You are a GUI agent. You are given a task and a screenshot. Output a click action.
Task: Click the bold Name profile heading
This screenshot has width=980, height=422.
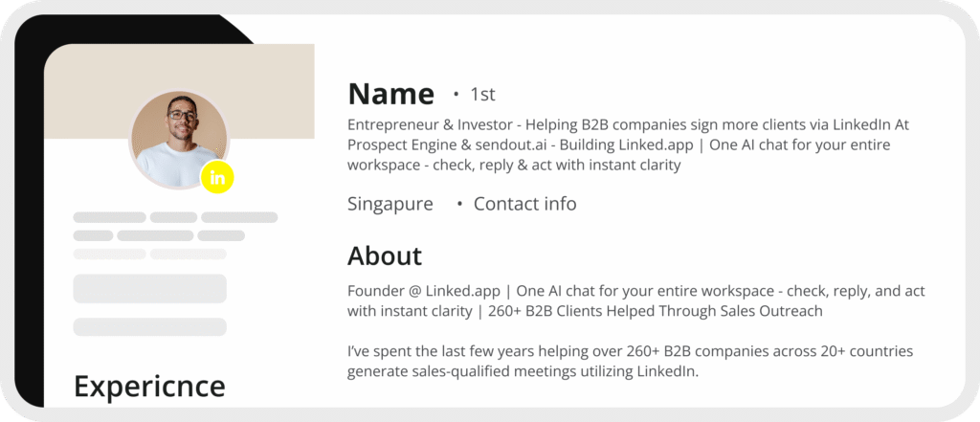[391, 94]
